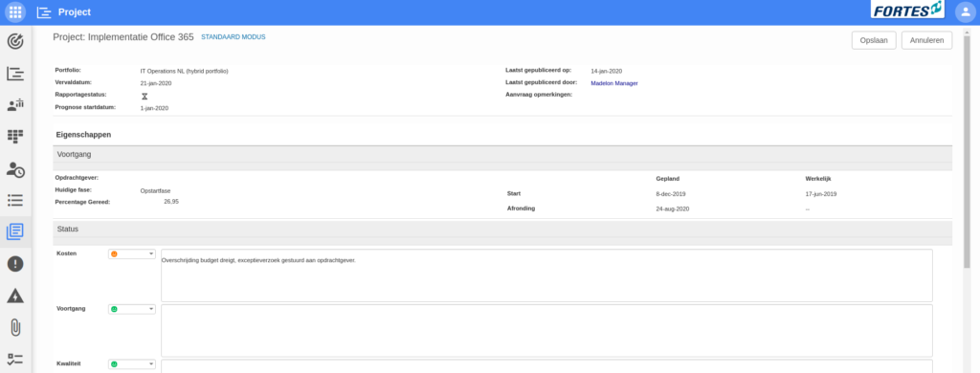Image resolution: width=980 pixels, height=373 pixels.
Task: Open the goals target sidebar icon
Action: pyautogui.click(x=15, y=42)
